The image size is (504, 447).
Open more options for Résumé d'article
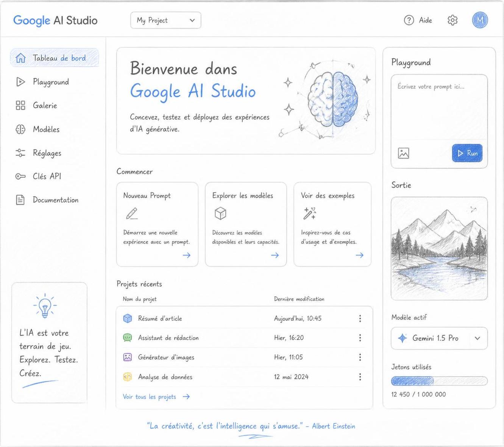pos(360,318)
